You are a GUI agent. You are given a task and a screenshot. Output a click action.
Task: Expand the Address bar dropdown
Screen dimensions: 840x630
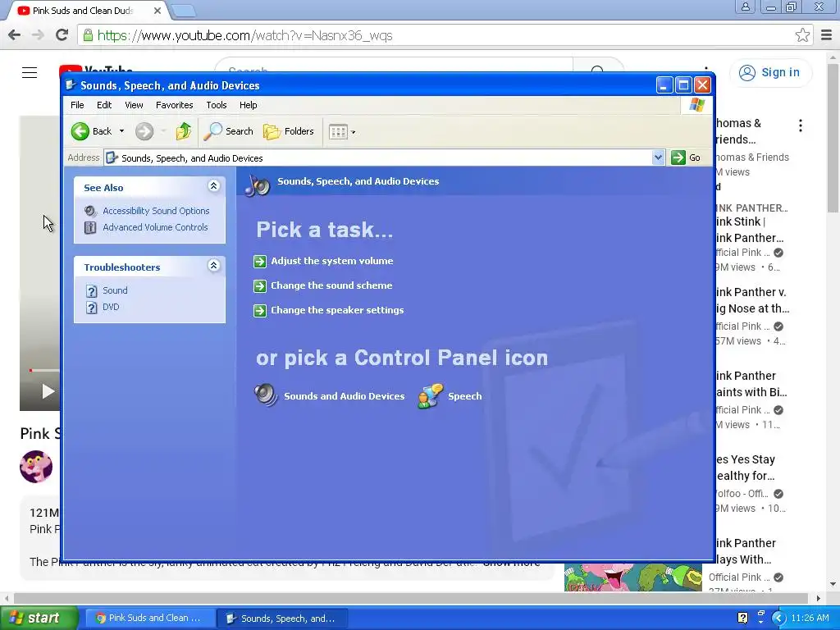coord(659,157)
